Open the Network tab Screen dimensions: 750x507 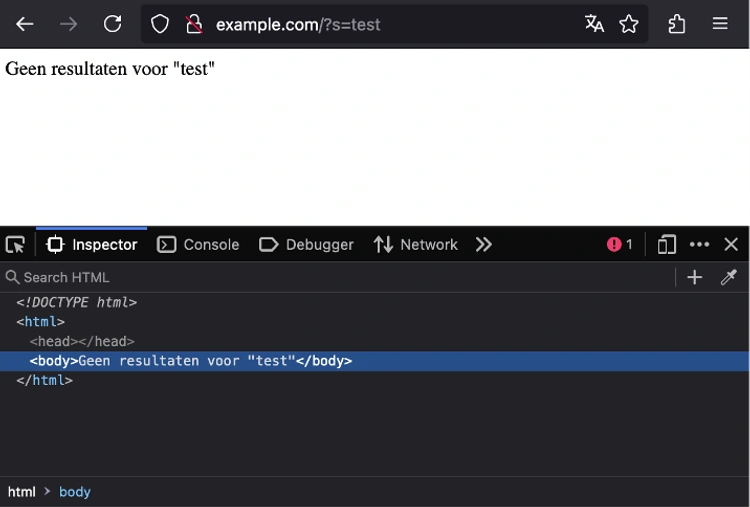coord(416,245)
